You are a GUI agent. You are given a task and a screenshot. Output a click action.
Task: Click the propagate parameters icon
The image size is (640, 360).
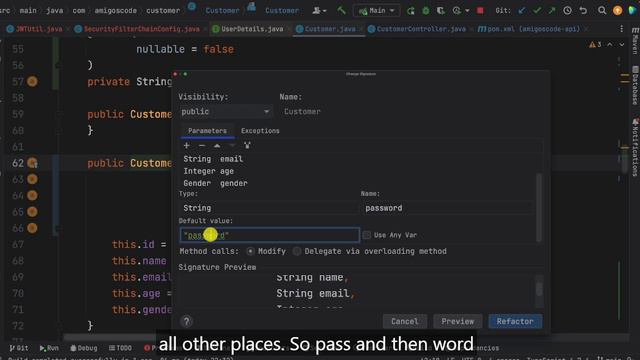pos(247,145)
